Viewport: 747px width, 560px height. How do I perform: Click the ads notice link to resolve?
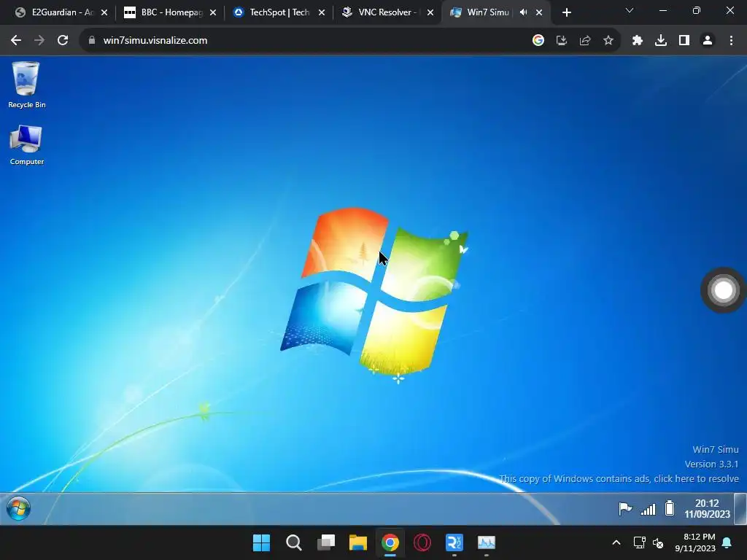[619, 478]
